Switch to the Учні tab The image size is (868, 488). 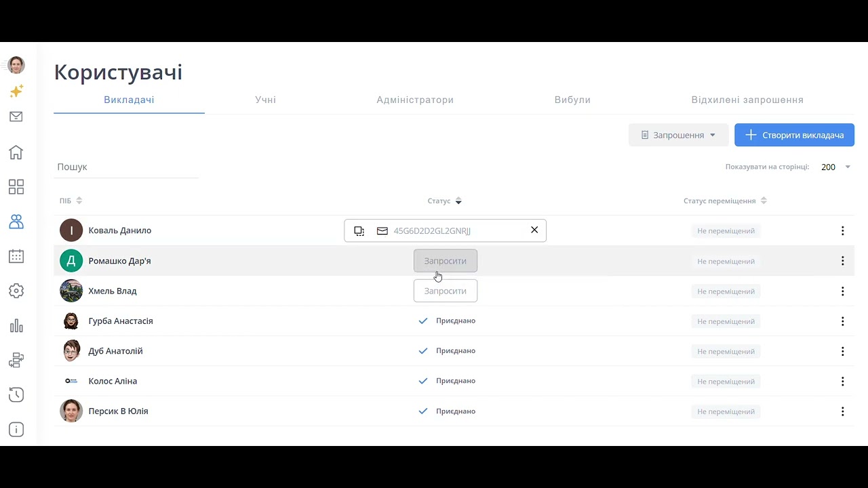266,100
